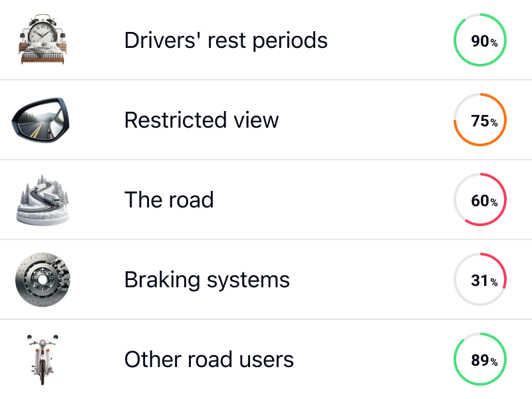532x399 pixels.
Task: Click the 75% score text
Action: point(484,121)
